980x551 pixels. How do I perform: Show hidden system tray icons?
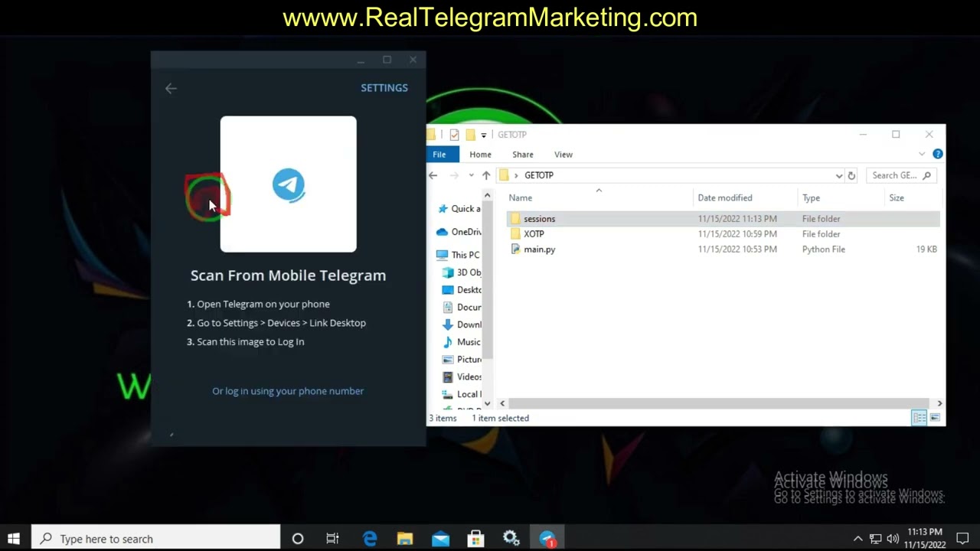click(x=857, y=539)
